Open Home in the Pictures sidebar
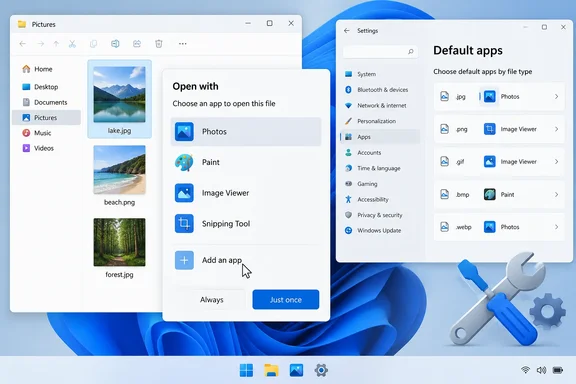576x384 pixels. [x=46, y=69]
